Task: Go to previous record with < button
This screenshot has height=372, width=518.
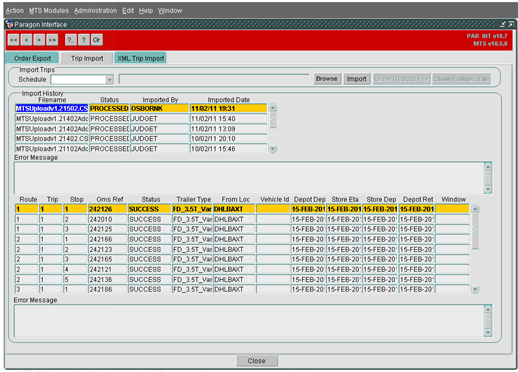Action: (x=26, y=40)
